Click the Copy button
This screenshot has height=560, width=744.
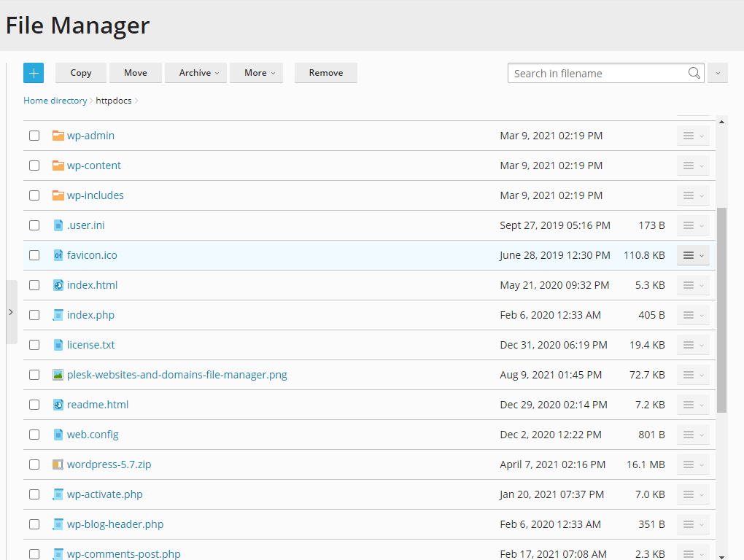pos(80,73)
